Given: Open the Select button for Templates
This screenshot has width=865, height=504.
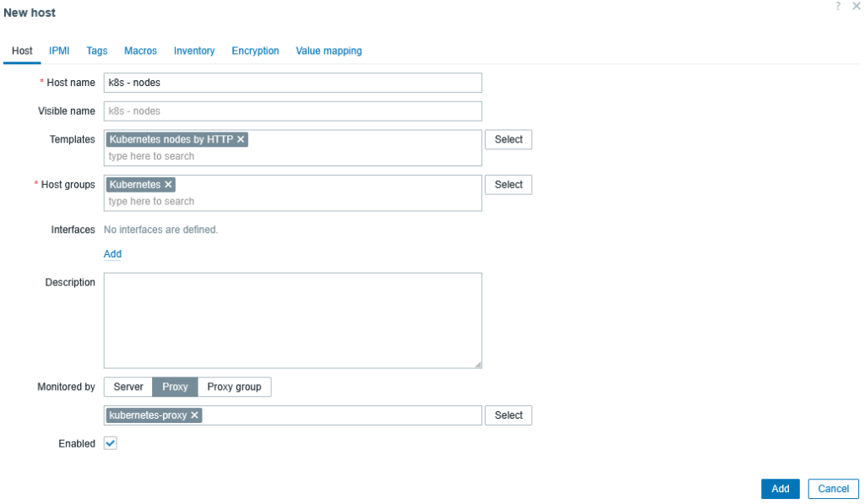Looking at the screenshot, I should pyautogui.click(x=508, y=139).
